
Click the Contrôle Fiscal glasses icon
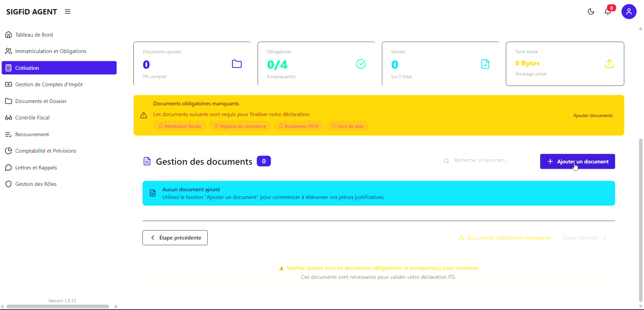8,118
